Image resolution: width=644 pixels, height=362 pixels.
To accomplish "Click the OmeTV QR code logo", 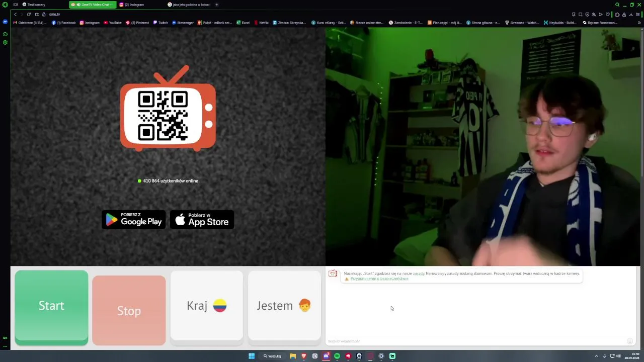I will pos(168,108).
